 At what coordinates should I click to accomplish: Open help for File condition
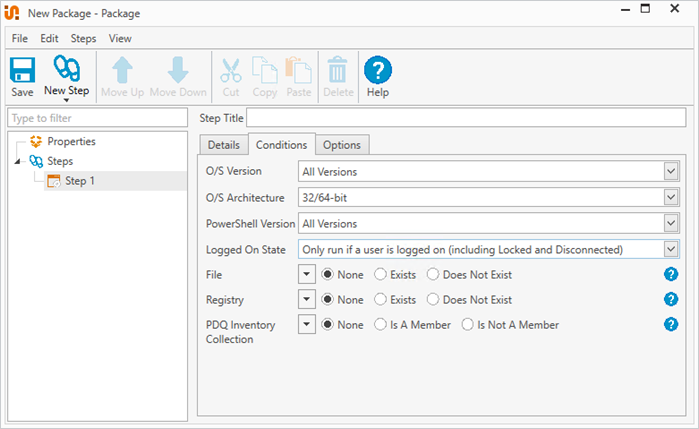671,274
